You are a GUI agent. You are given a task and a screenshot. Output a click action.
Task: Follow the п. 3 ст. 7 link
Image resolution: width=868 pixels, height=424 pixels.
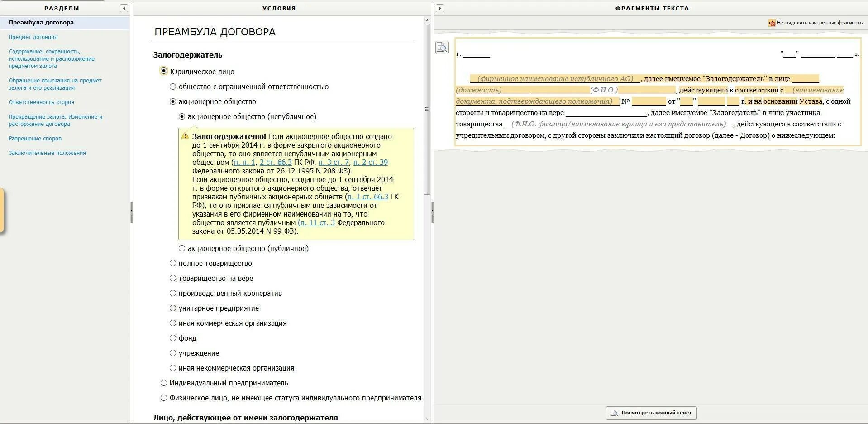click(334, 162)
